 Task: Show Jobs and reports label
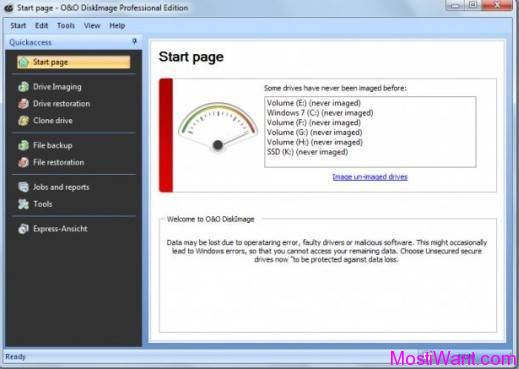[61, 187]
